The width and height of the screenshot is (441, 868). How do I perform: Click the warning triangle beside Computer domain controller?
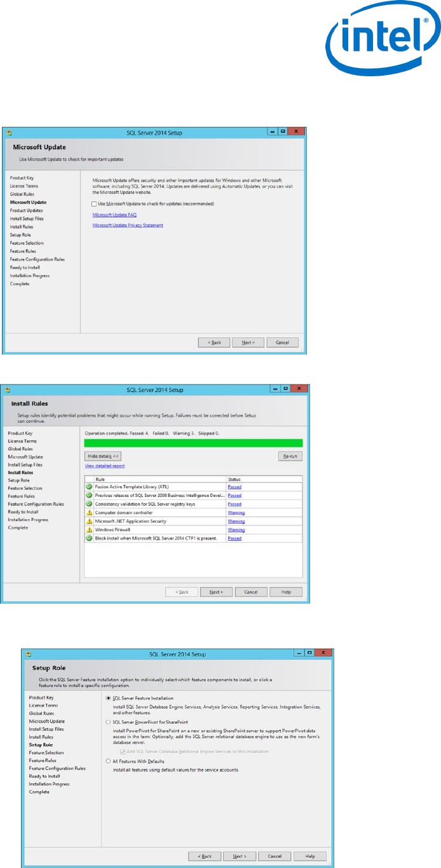[x=90, y=512]
